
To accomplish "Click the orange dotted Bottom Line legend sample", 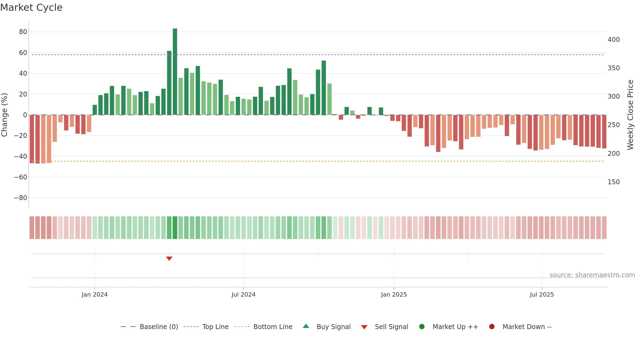I will click(242, 327).
